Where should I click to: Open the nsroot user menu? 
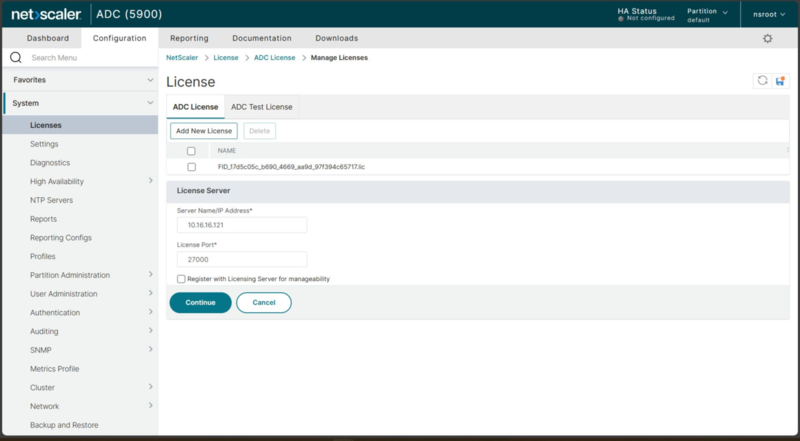coord(769,14)
